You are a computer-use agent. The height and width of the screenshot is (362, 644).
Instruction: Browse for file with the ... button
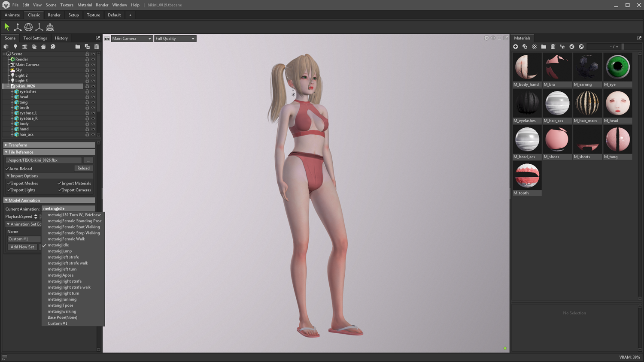point(88,160)
